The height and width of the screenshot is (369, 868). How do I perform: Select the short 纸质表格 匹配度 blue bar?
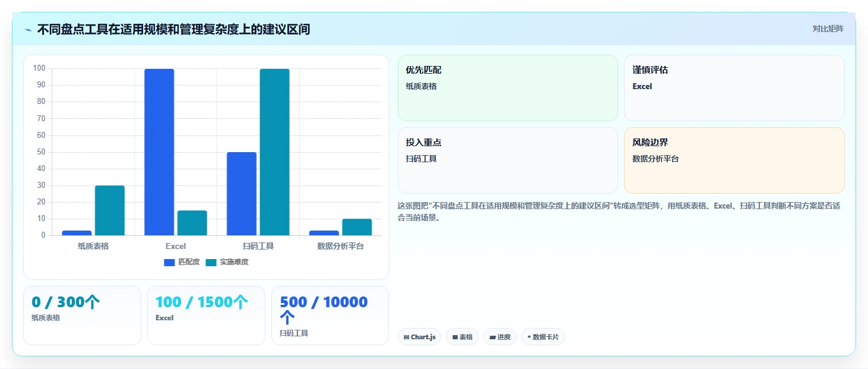77,233
